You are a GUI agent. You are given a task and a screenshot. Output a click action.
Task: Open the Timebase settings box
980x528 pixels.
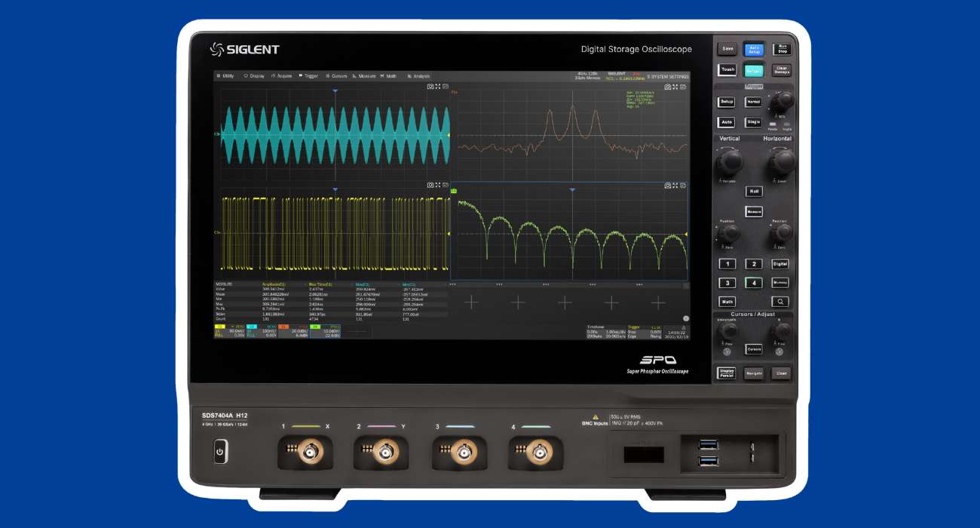(605, 331)
